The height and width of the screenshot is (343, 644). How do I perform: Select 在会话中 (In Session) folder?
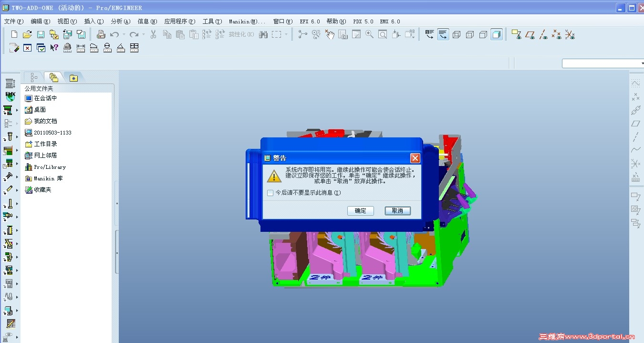click(x=42, y=98)
